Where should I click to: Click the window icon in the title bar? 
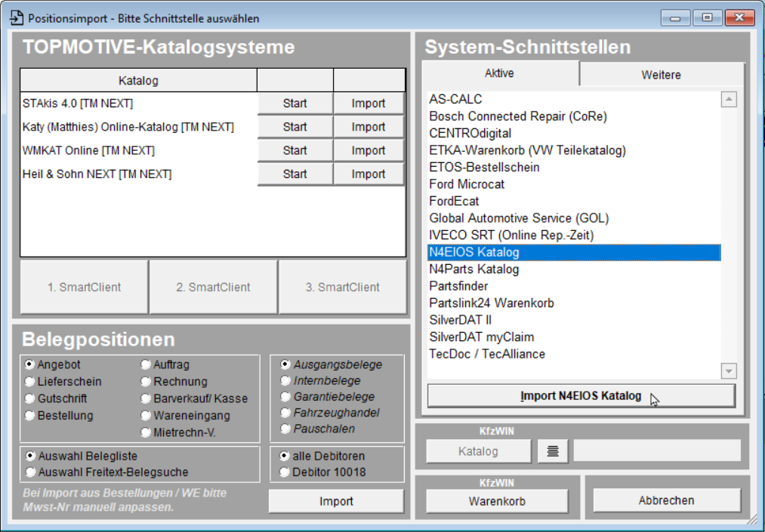[17, 18]
